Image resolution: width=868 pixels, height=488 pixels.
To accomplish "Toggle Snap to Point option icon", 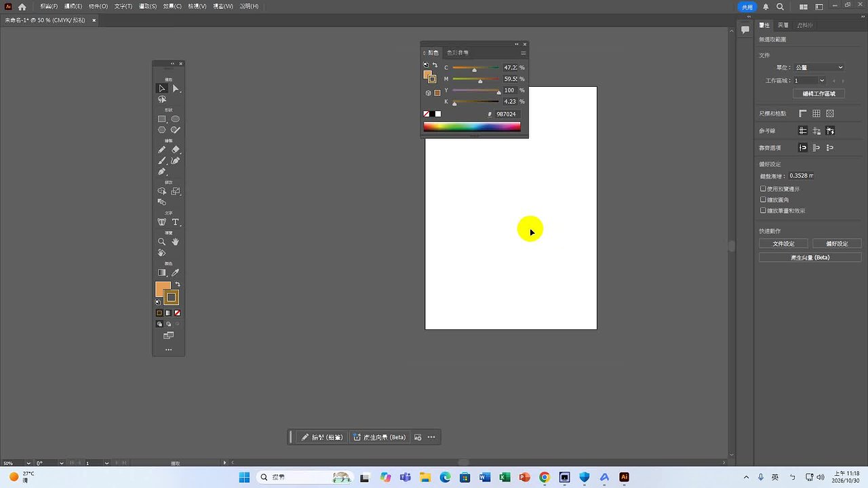I will (x=803, y=148).
